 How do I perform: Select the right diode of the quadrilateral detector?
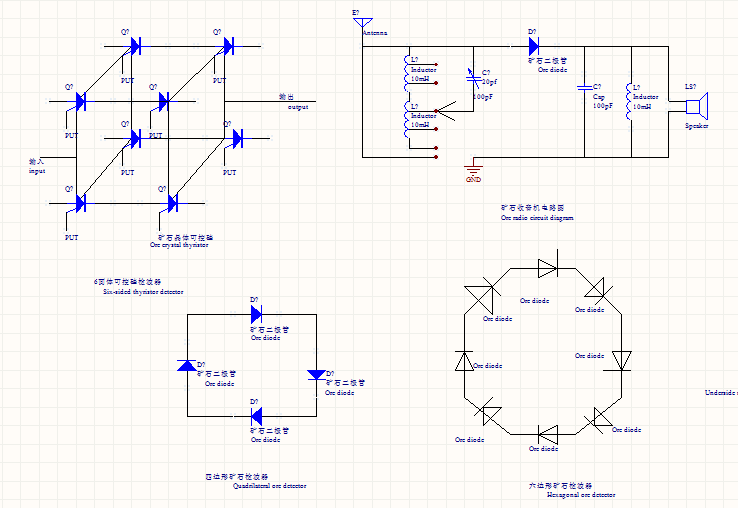316,375
